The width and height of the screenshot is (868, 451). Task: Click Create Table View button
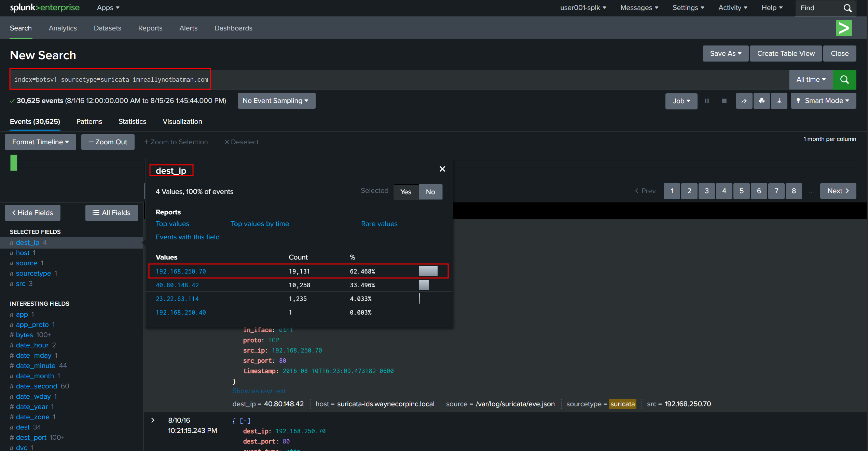[x=786, y=53]
